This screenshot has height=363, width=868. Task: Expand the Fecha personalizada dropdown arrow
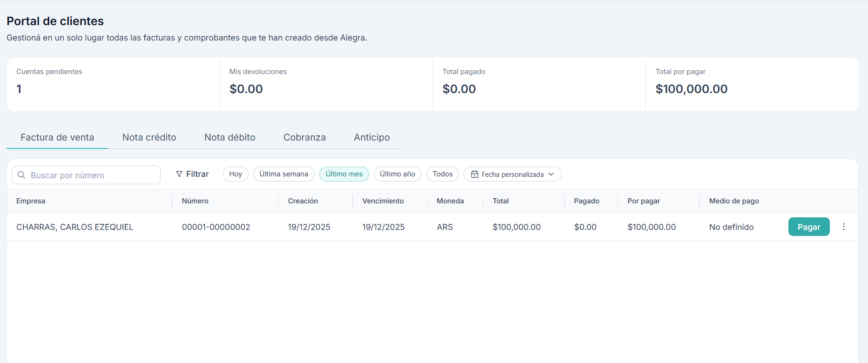point(552,174)
